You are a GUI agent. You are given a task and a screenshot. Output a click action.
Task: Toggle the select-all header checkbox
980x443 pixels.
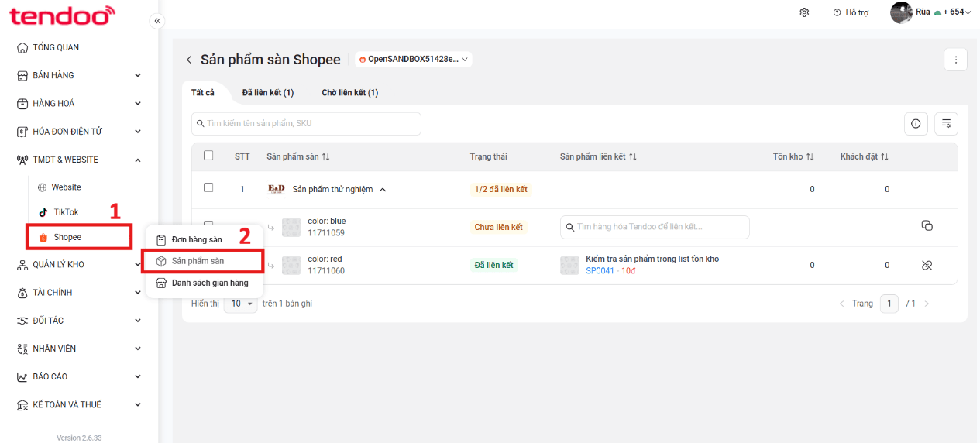(208, 156)
